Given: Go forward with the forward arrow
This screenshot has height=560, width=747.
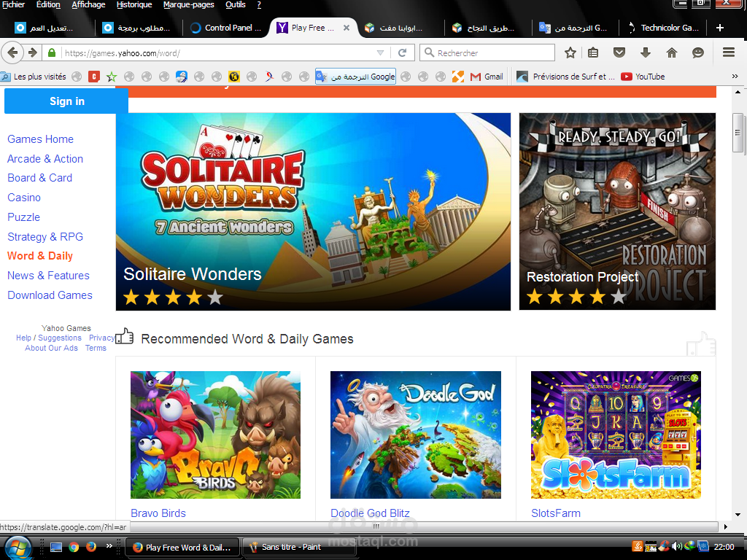Looking at the screenshot, I should [x=32, y=52].
